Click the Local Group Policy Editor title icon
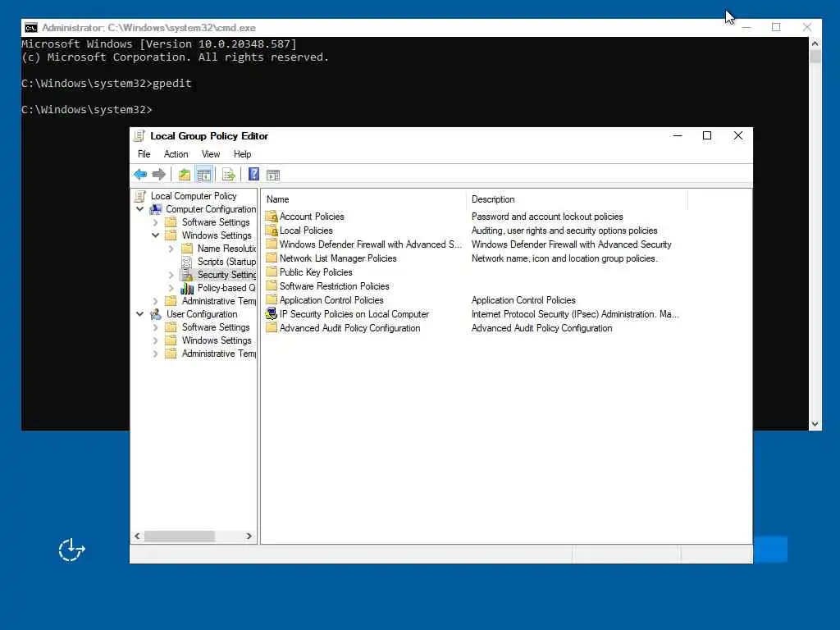840x630 pixels. click(139, 136)
